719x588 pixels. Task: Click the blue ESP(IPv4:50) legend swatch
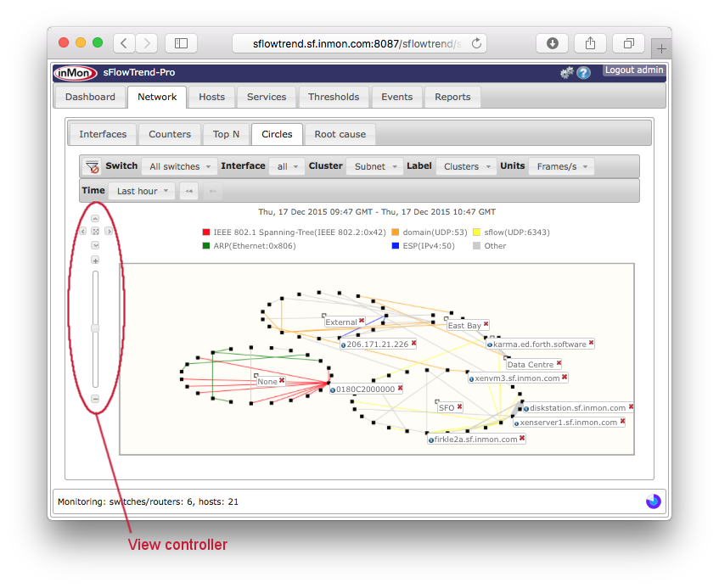(x=396, y=246)
